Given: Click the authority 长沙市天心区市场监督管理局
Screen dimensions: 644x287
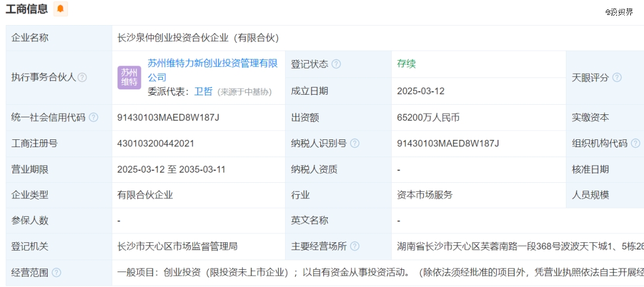Looking at the screenshot, I should tap(178, 247).
